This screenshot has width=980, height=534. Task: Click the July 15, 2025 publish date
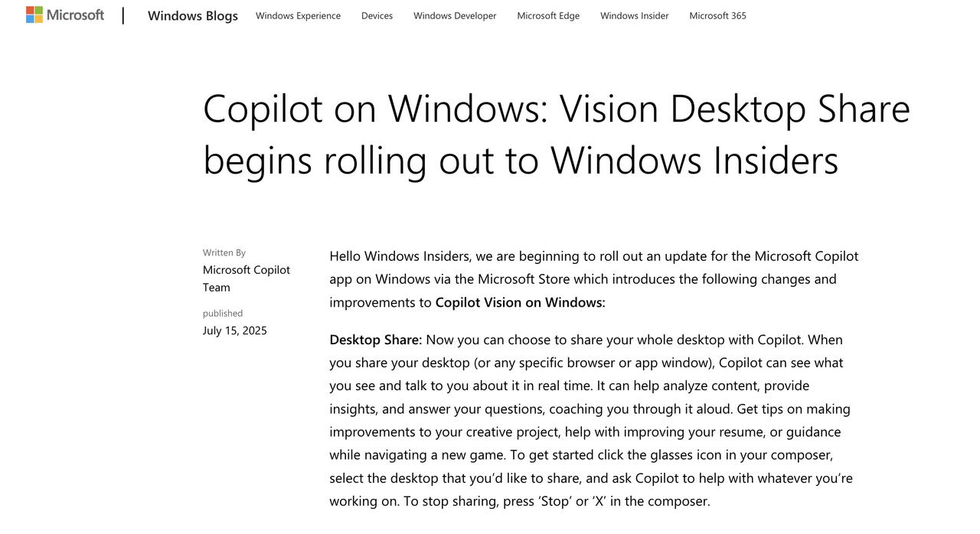235,330
